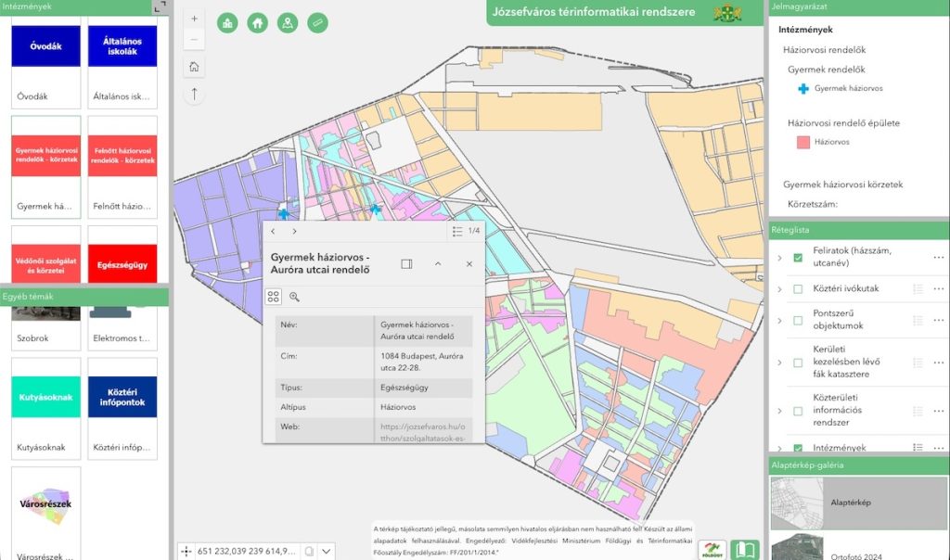Screen dimensions: 950x560
Task: Open the Szobrok theme card
Action: click(x=46, y=328)
